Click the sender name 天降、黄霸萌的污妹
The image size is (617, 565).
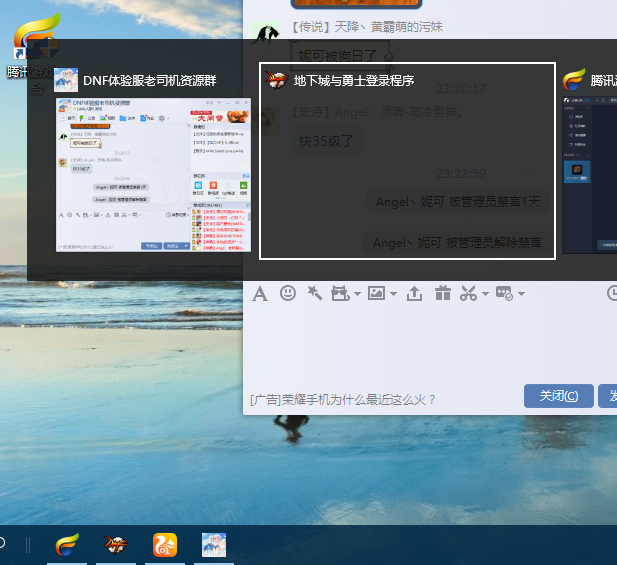(x=388, y=27)
